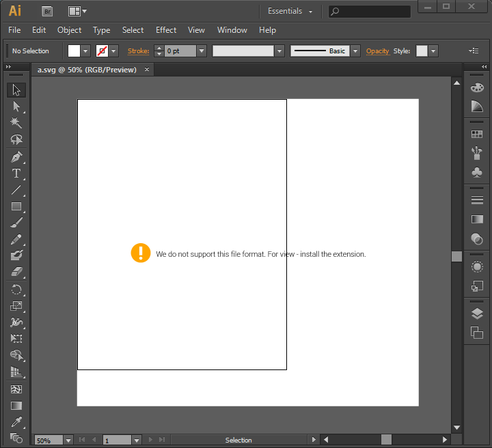Open the Essentials workspace switcher
The height and width of the screenshot is (448, 492).
click(290, 12)
